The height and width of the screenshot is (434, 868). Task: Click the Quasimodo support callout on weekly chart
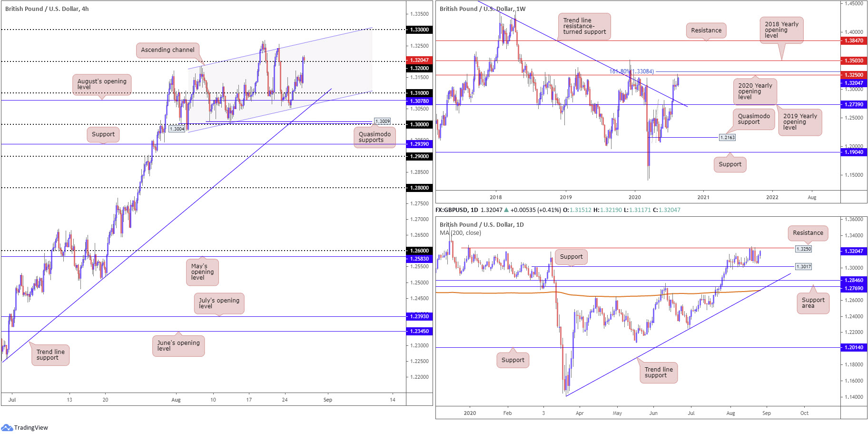click(754, 119)
